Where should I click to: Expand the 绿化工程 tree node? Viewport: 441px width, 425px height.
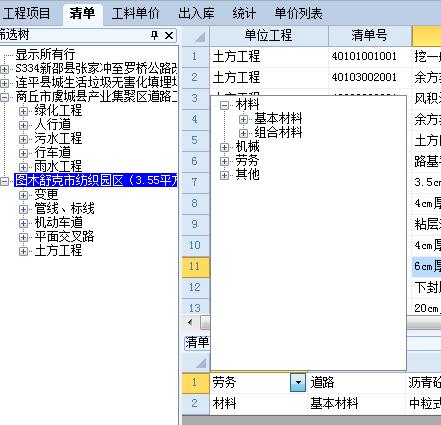click(x=23, y=111)
